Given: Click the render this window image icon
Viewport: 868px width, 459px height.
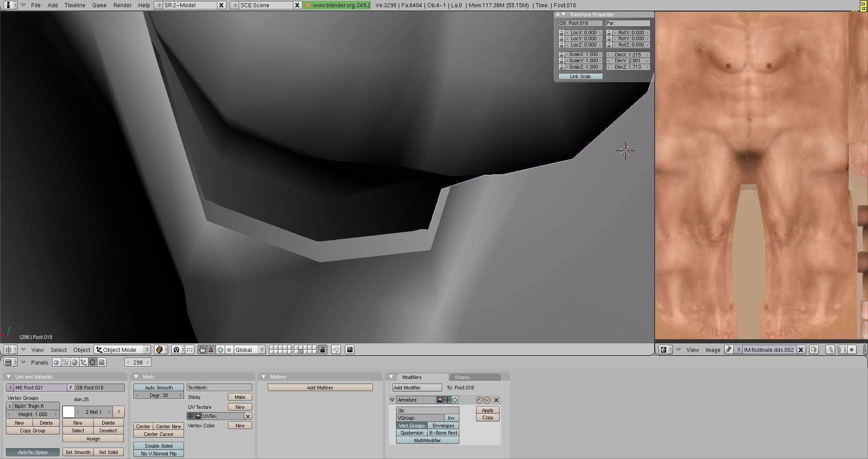Looking at the screenshot, I should click(x=349, y=350).
